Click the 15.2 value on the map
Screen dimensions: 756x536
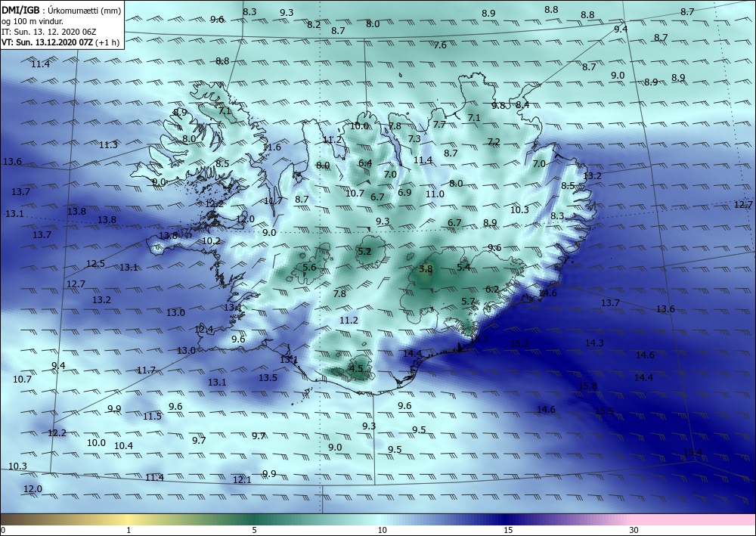click(520, 344)
